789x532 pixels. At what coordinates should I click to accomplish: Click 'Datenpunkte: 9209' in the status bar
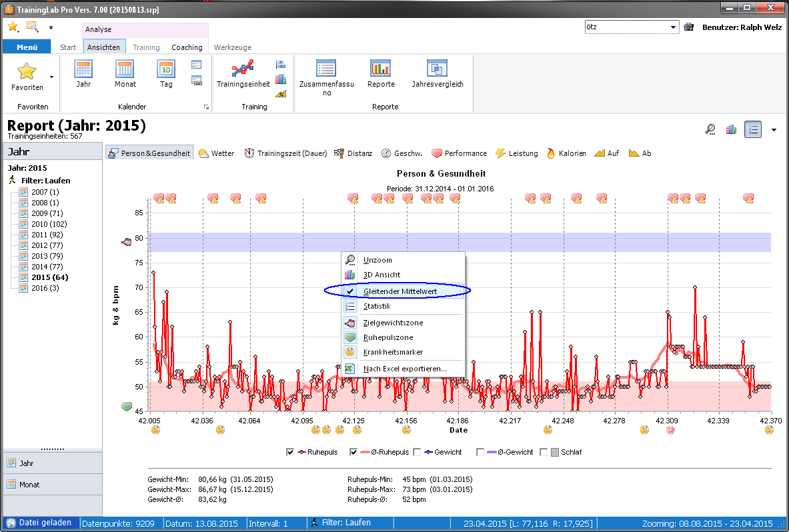[118, 523]
